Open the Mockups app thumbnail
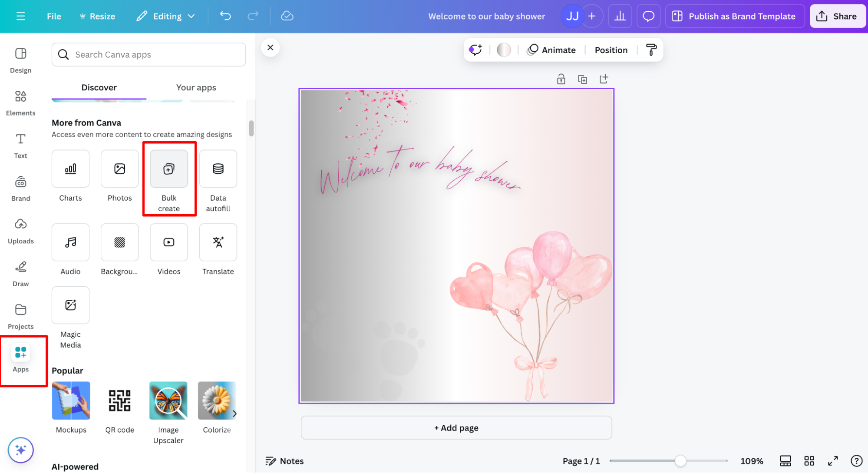Viewport: 868px width, 473px height. click(x=71, y=400)
